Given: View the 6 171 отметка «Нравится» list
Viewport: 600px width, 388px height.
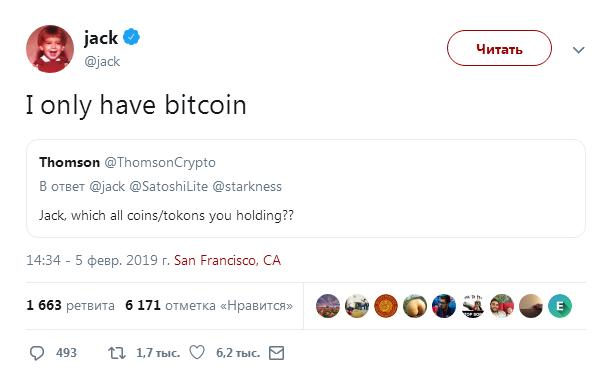Looking at the screenshot, I should pos(209,305).
